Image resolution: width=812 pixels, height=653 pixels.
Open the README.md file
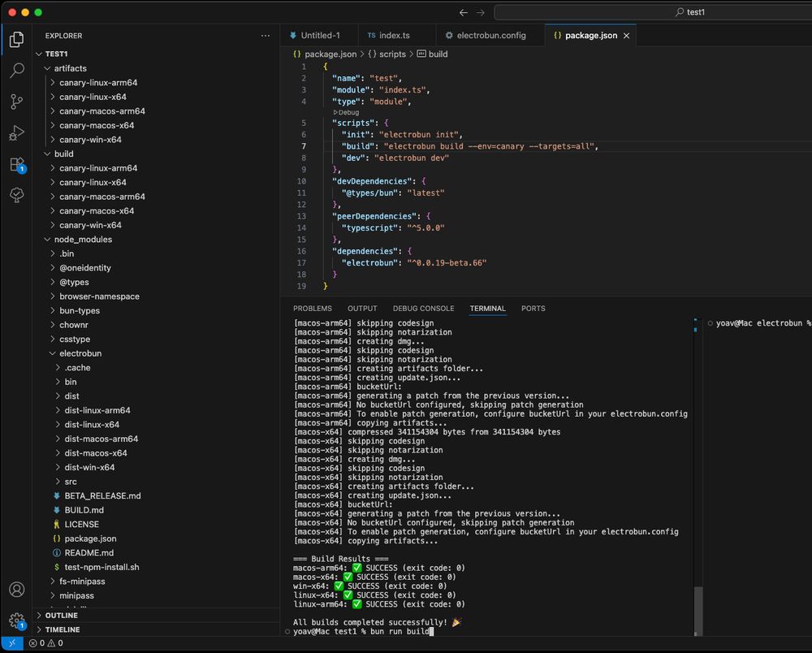[x=155, y=552]
